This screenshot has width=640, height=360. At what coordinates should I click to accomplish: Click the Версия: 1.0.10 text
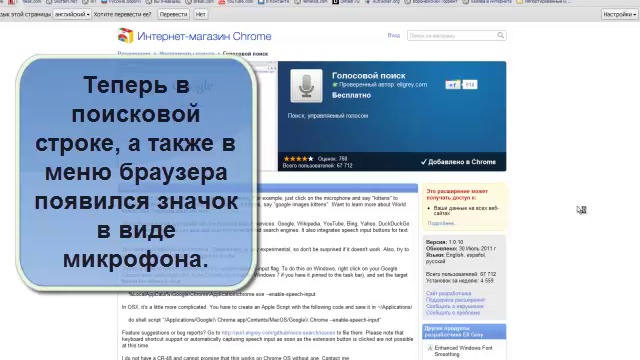point(444,242)
